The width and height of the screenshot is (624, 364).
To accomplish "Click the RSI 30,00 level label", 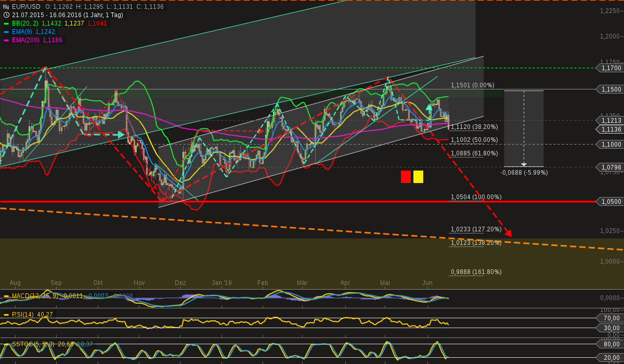I will click(x=611, y=328).
